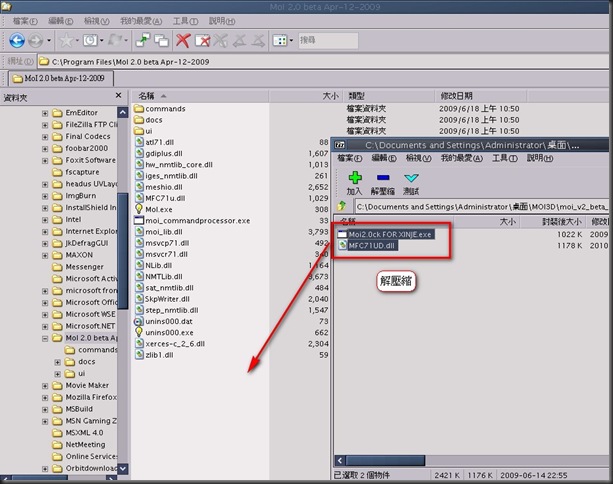613x484 pixels.
Task: Click the 測試 test checkmark icon
Action: coord(411,178)
